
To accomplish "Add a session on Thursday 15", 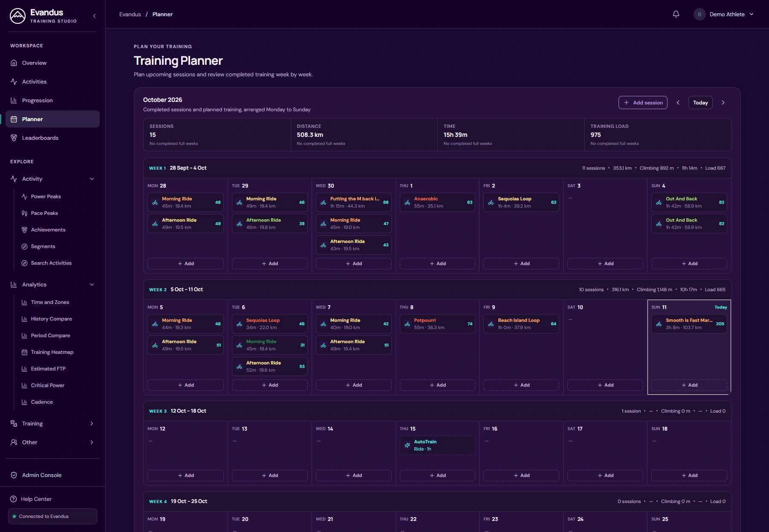I will point(437,475).
